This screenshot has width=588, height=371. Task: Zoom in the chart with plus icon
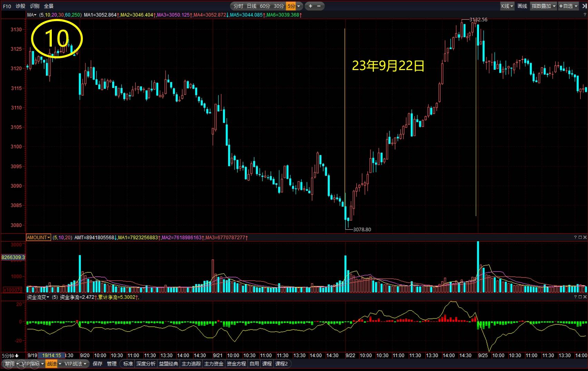coord(310,6)
